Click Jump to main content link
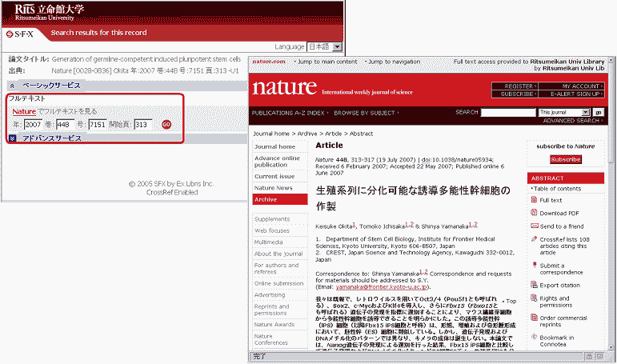 327,62
